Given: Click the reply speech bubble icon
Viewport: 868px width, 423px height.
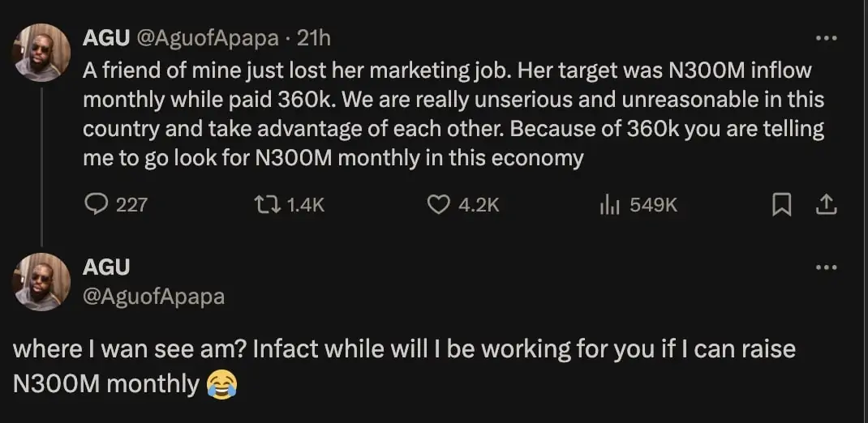Looking at the screenshot, I should tap(97, 205).
